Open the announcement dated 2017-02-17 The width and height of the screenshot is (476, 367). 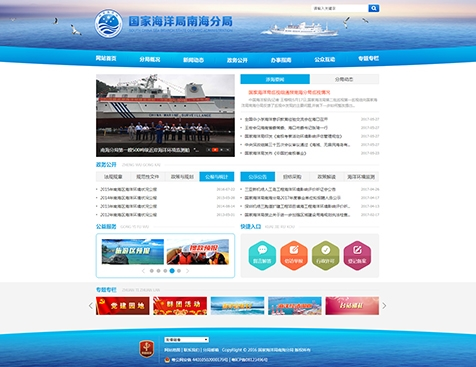297,215
